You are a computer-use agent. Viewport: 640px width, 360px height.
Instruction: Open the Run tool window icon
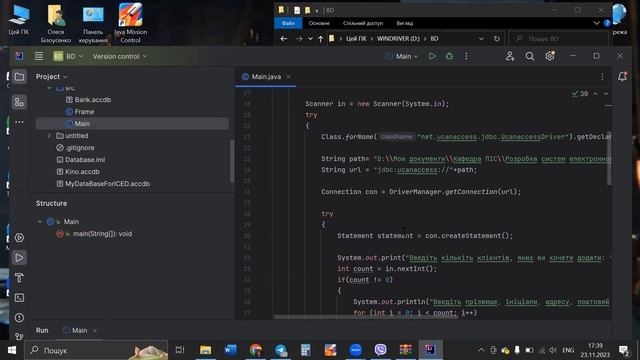coord(19,258)
